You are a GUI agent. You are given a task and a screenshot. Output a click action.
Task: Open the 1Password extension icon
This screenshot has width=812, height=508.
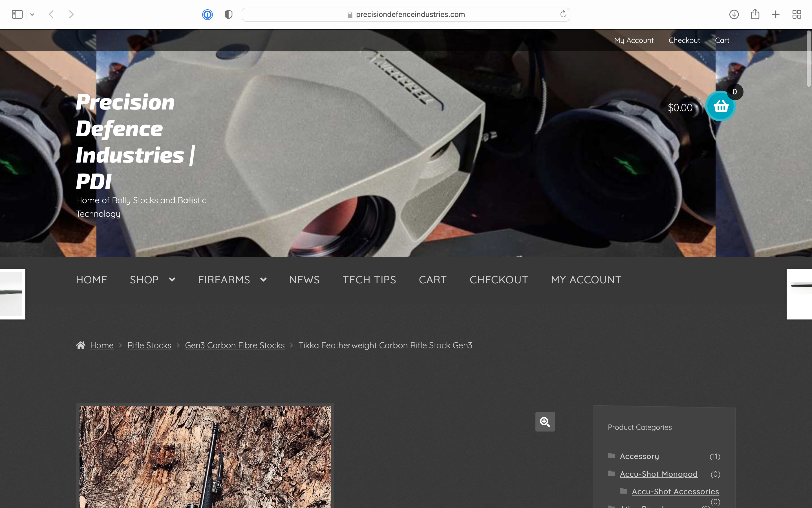(207, 14)
